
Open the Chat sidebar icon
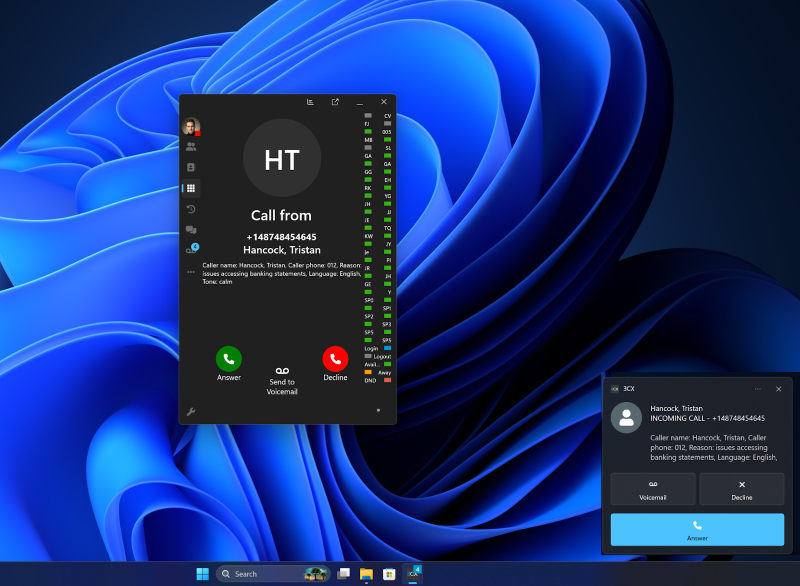click(191, 230)
